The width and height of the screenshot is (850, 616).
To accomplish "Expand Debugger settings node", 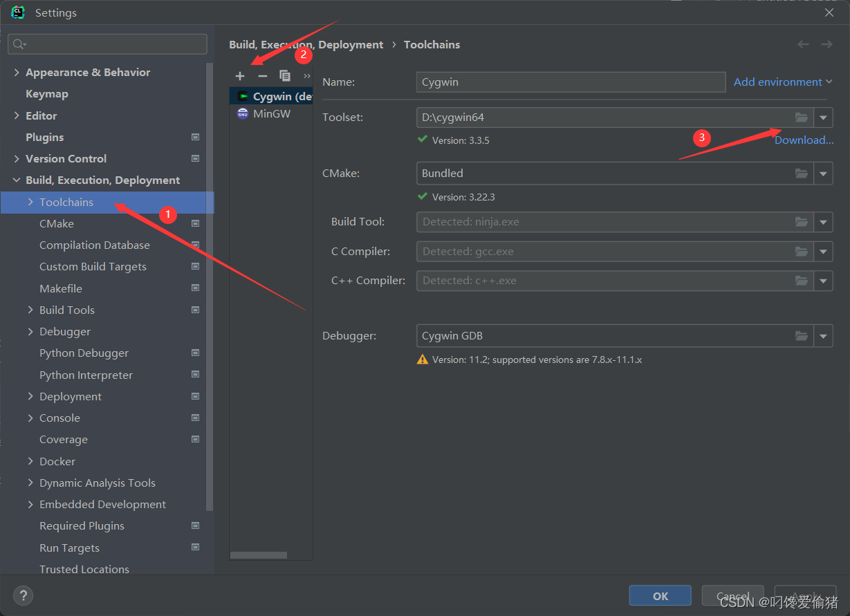I will pos(30,331).
